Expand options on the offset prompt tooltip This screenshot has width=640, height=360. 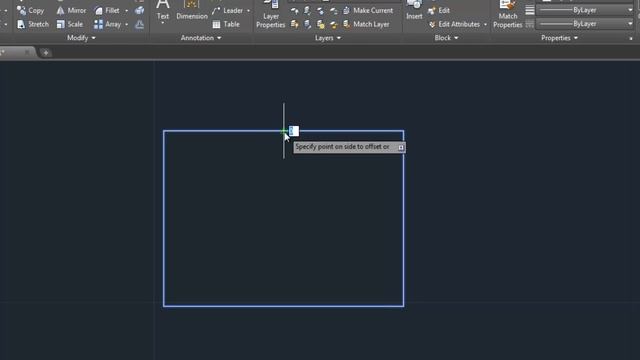pos(401,147)
